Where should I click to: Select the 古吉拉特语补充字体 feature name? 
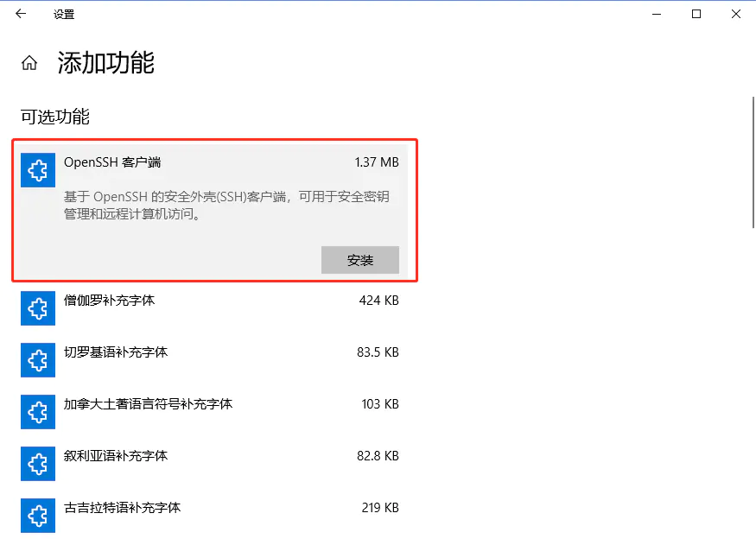point(123,507)
